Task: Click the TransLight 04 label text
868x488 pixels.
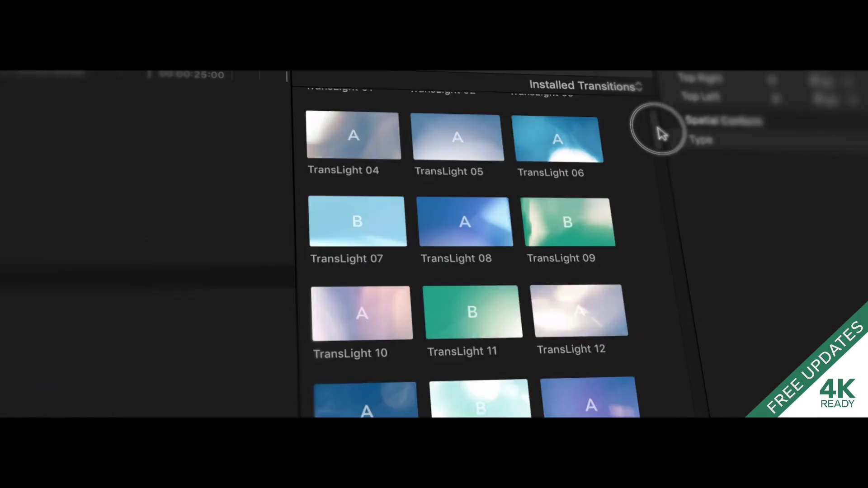Action: (x=343, y=170)
